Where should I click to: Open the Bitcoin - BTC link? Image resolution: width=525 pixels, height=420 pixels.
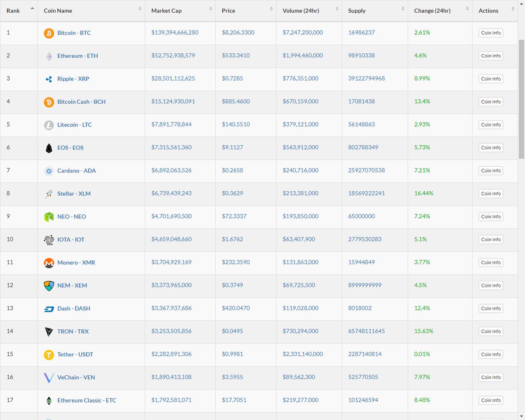(74, 33)
